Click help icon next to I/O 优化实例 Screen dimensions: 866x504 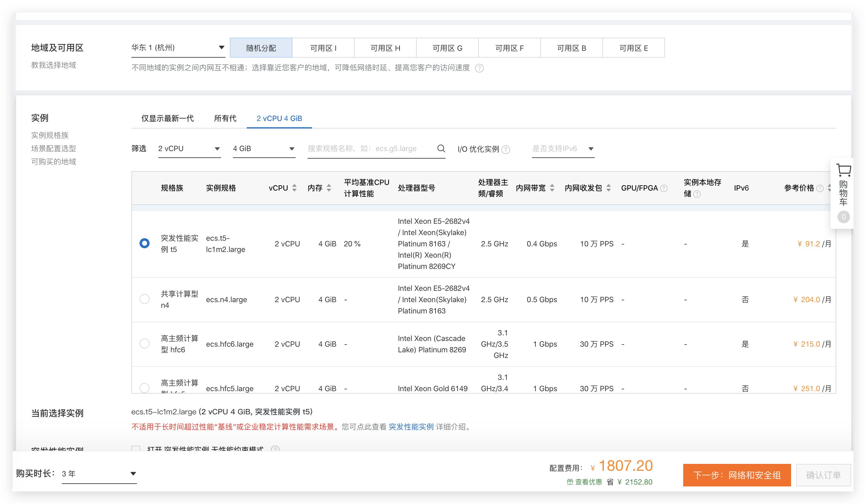pos(506,150)
